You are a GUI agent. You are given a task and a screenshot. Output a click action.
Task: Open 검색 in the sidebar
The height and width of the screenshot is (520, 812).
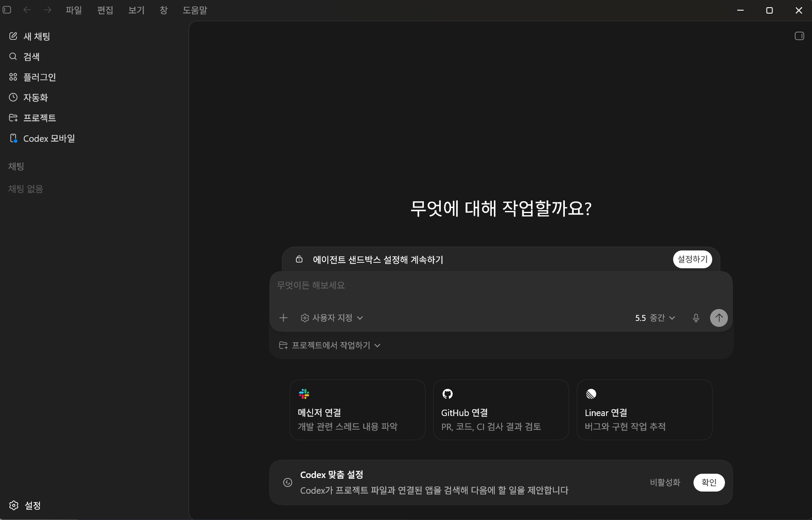(94, 57)
